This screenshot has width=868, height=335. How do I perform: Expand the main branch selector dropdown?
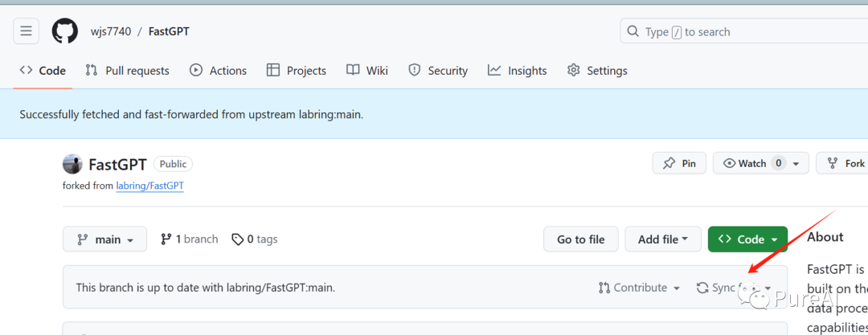[x=104, y=239]
